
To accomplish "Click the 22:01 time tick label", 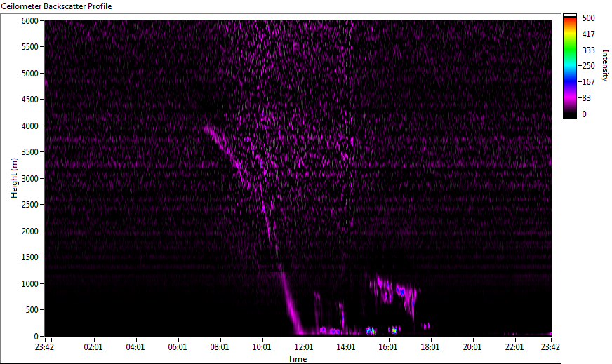I will [514, 347].
